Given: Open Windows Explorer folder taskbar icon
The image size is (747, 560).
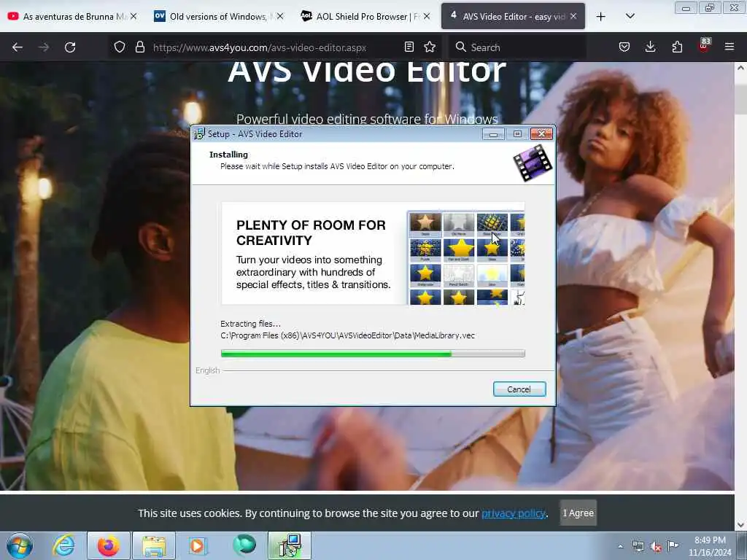Looking at the screenshot, I should 153,545.
